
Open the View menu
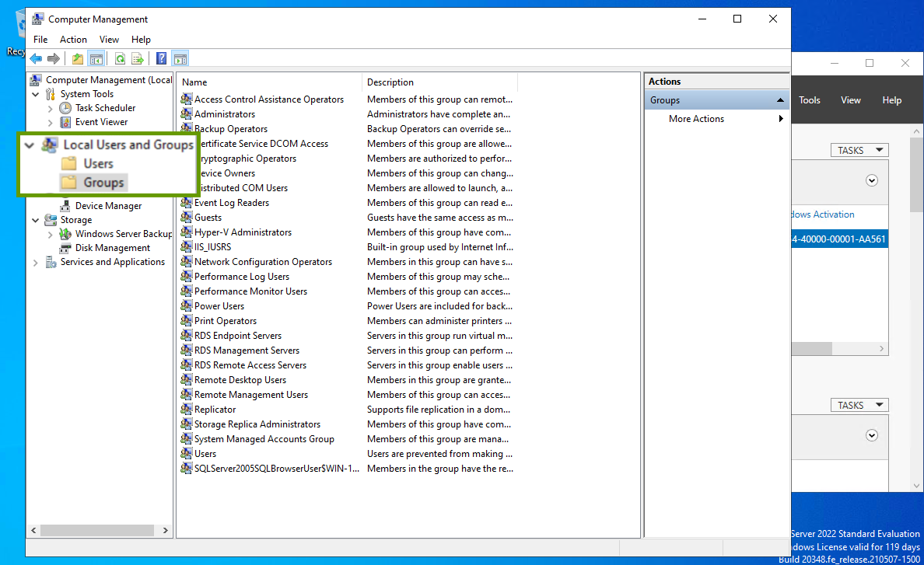pos(109,40)
